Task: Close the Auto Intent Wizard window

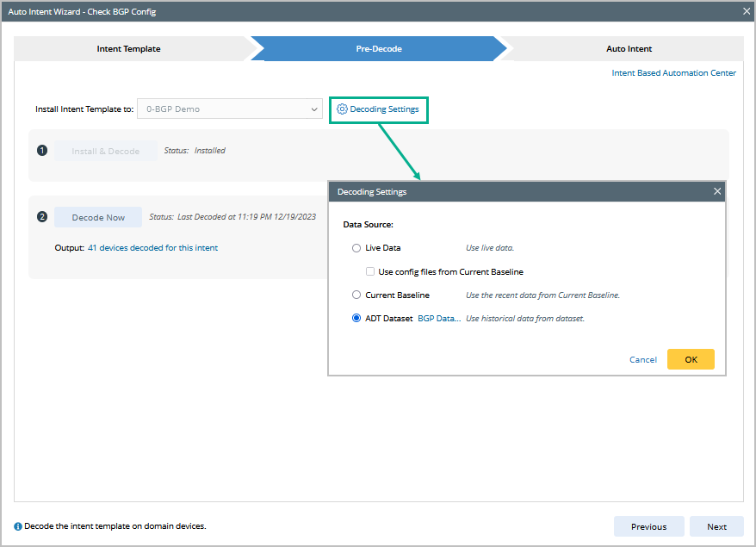Action: point(747,11)
